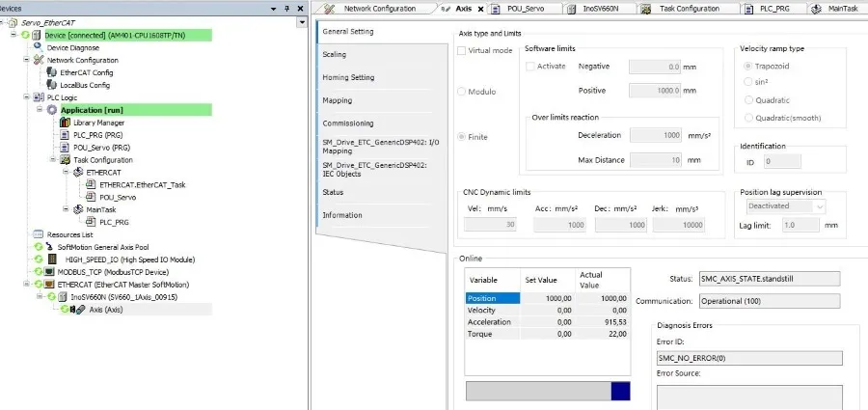The image size is (868, 410).
Task: Click the Device Diagnose icon
Action: click(38, 47)
